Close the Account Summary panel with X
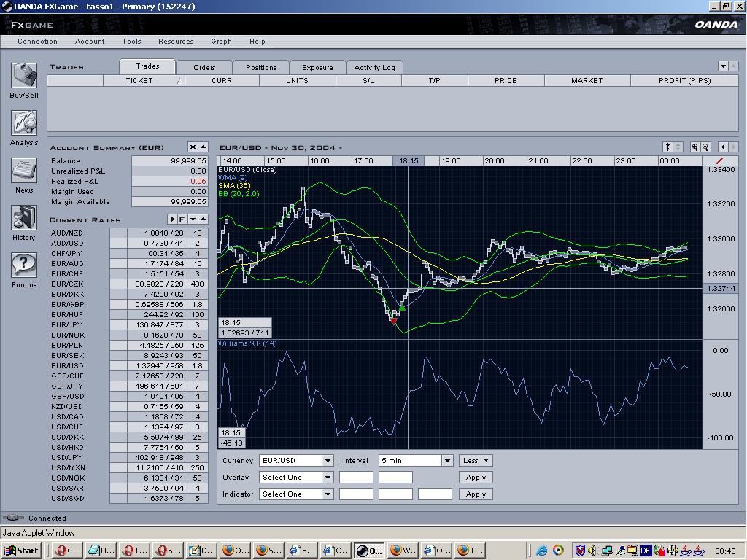 193,147
